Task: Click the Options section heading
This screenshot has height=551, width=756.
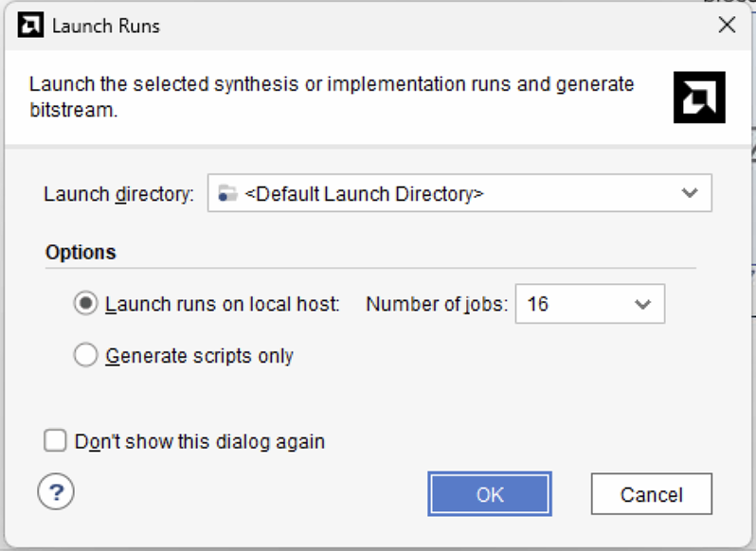Action: pos(81,252)
